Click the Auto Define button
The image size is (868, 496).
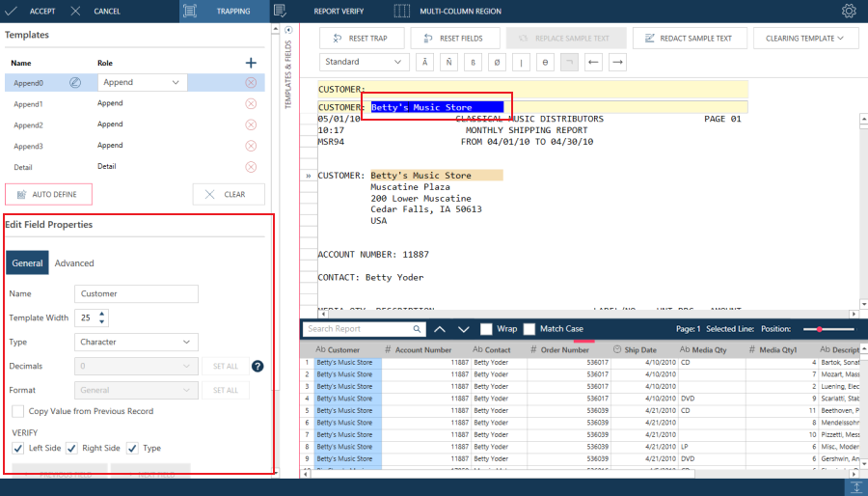pos(48,194)
